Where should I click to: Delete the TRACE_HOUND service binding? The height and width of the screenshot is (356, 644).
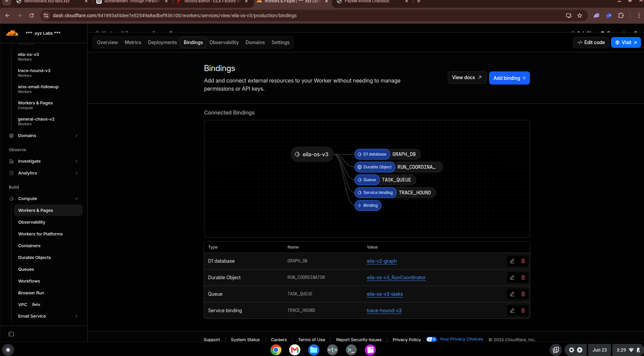pos(523,311)
